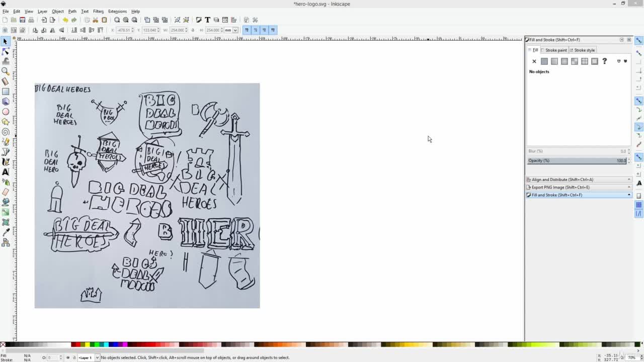Toggle grid snapping in snap bar
The width and height of the screenshot is (644, 362).
pyautogui.click(x=639, y=205)
